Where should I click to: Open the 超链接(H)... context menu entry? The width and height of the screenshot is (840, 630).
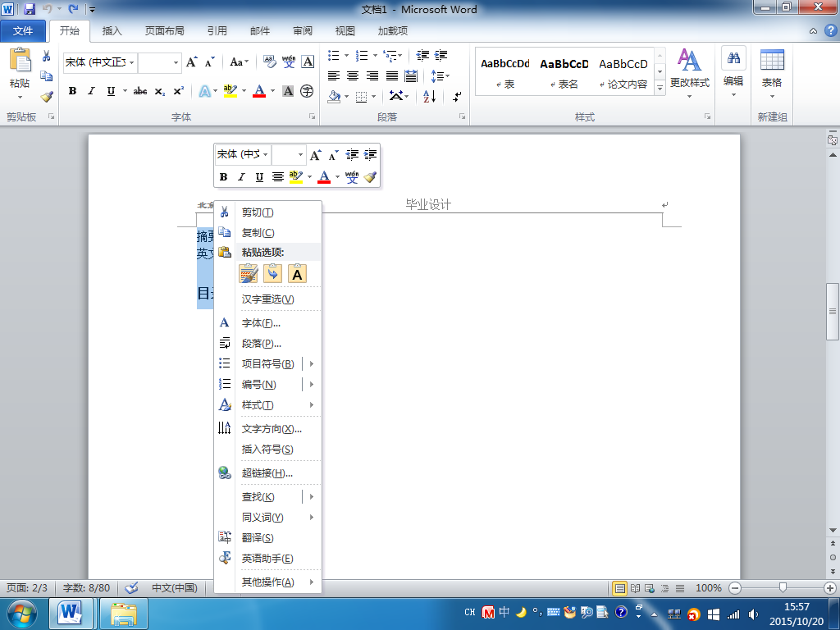click(268, 473)
